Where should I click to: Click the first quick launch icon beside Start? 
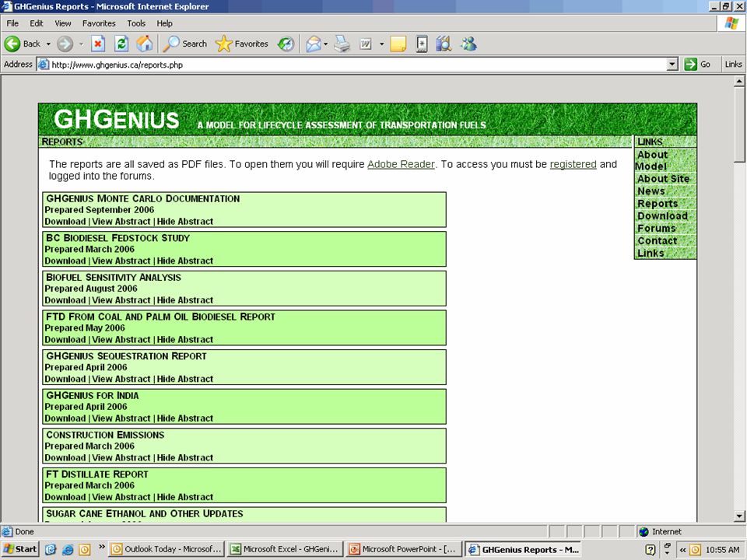point(51,550)
